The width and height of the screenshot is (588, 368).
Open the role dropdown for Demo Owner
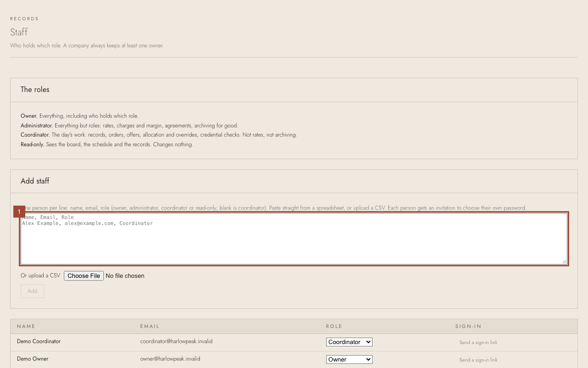point(349,359)
